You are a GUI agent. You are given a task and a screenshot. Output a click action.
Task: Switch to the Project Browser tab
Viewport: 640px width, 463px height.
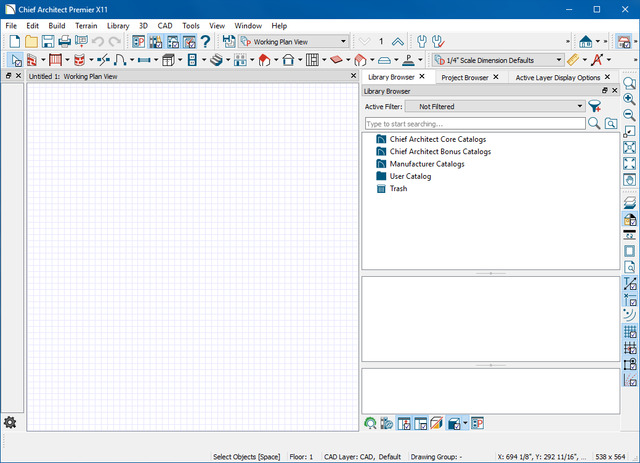pos(464,77)
